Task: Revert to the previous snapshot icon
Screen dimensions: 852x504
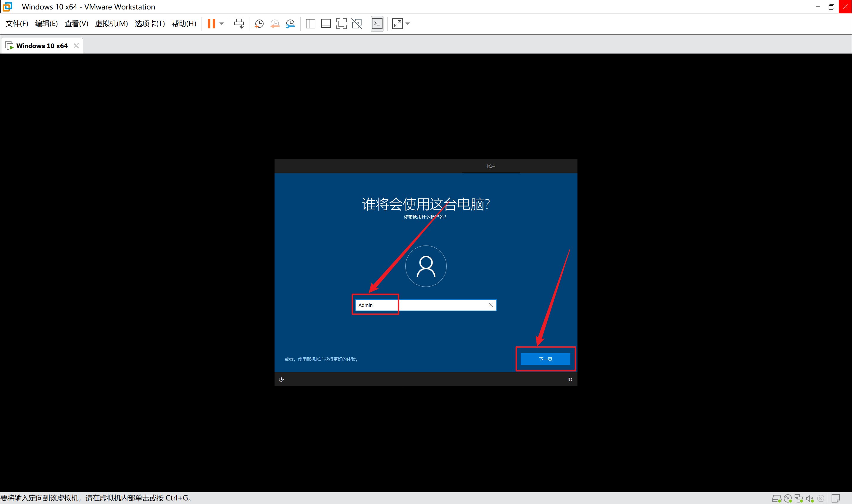Action: tap(275, 23)
